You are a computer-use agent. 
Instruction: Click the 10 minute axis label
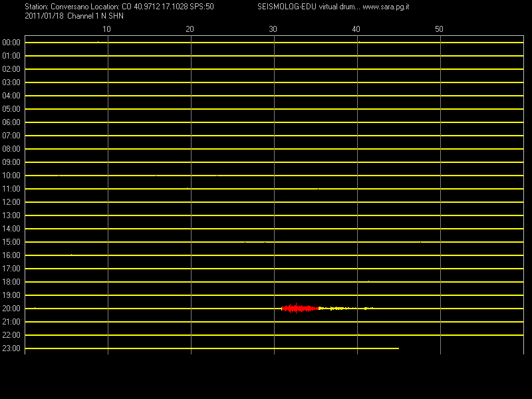point(107,29)
